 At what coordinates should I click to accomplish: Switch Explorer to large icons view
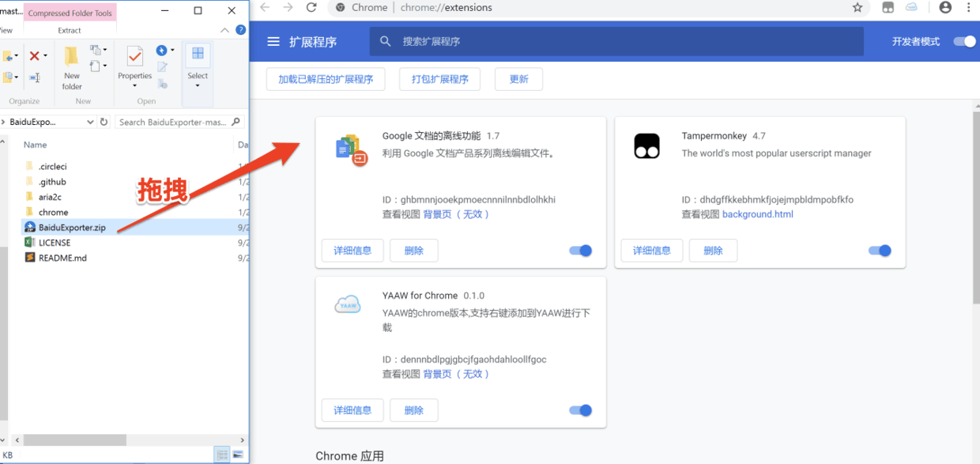click(x=237, y=455)
